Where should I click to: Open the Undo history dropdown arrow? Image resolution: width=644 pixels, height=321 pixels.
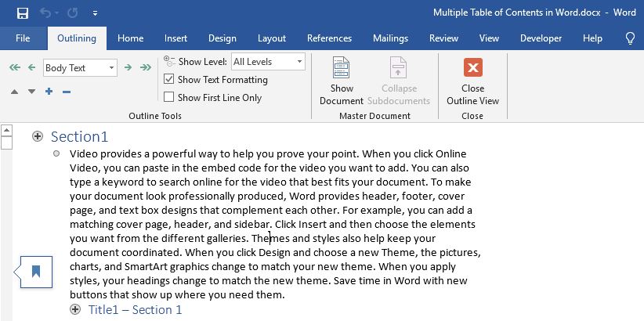56,13
